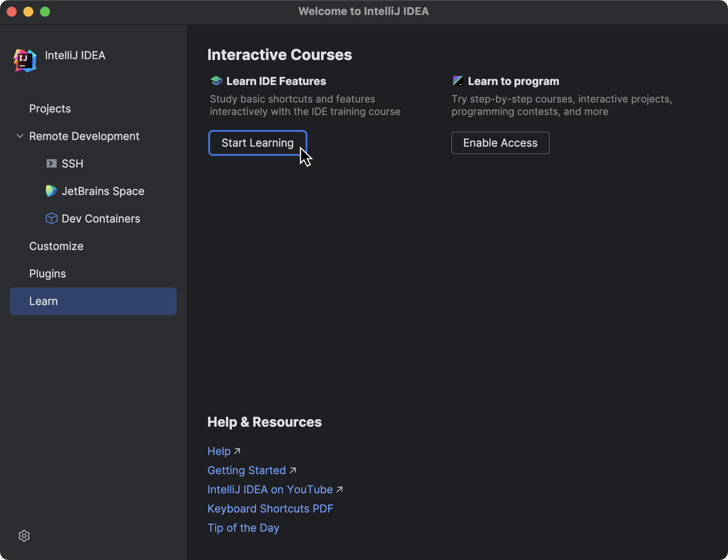Open the Plugins section

47,273
